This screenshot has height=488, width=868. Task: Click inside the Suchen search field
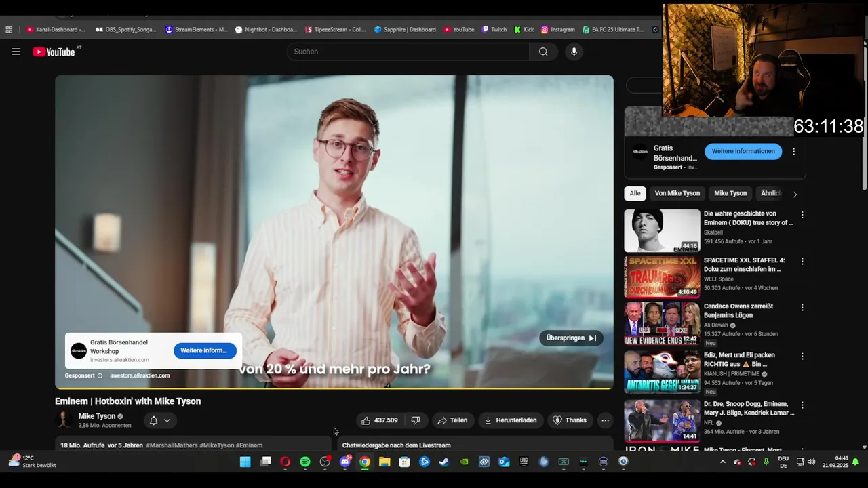(408, 52)
